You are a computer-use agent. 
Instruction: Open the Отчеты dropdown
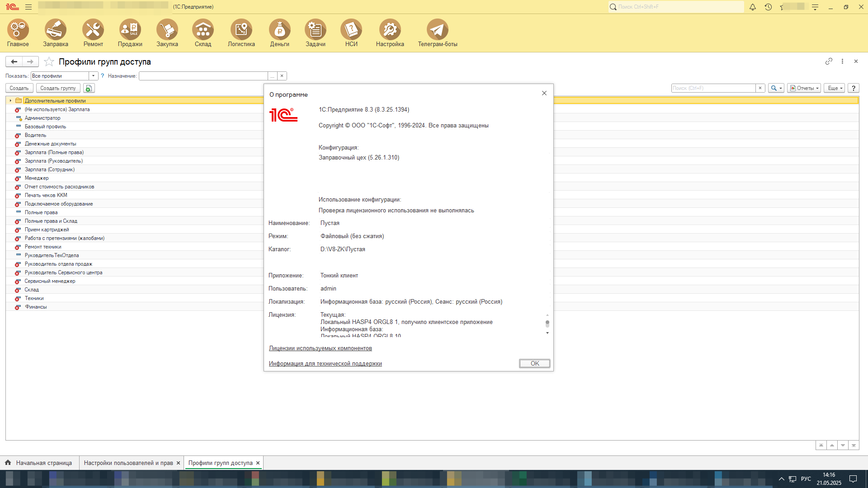pyautogui.click(x=804, y=88)
